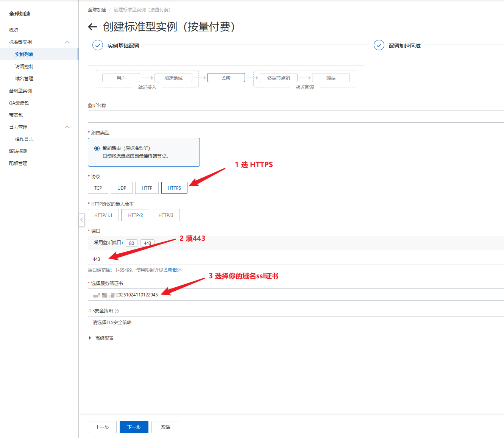Click the 监听名称 input field
Screen dimensions: 504x438
295,117
